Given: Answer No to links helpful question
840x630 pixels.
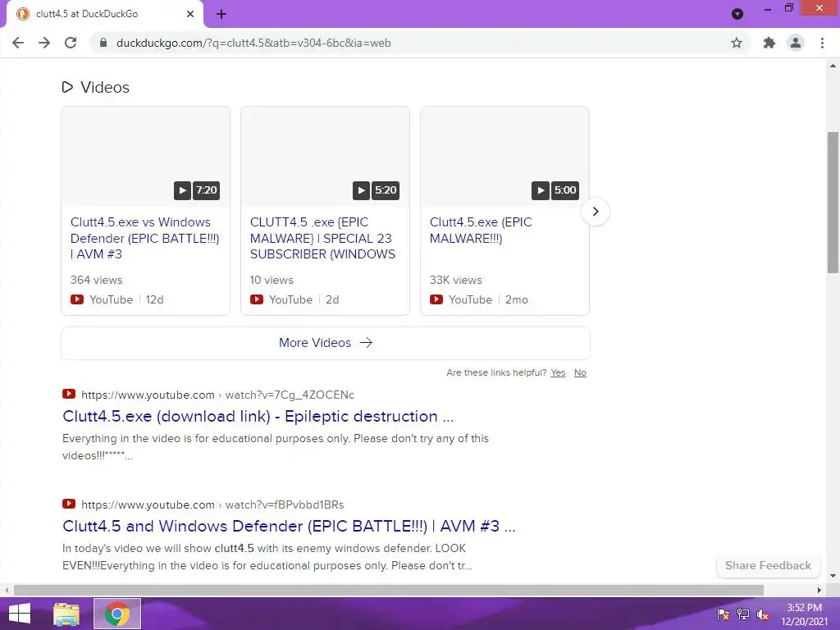Looking at the screenshot, I should pyautogui.click(x=580, y=372).
